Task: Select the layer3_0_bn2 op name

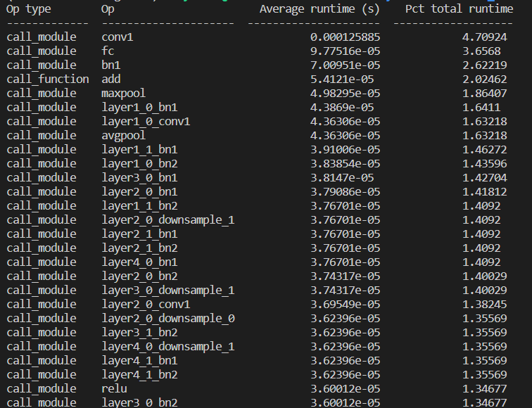Action: click(x=139, y=402)
